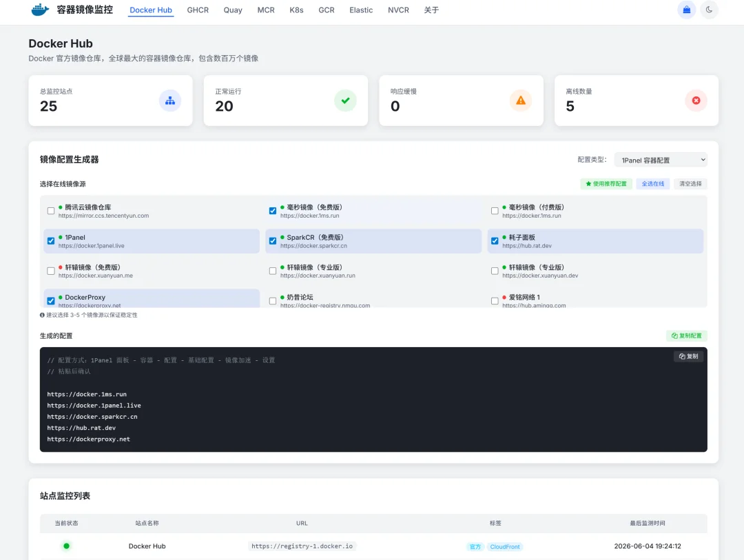Switch to the Quay tab
Viewport: 744px width, 560px height.
(233, 10)
